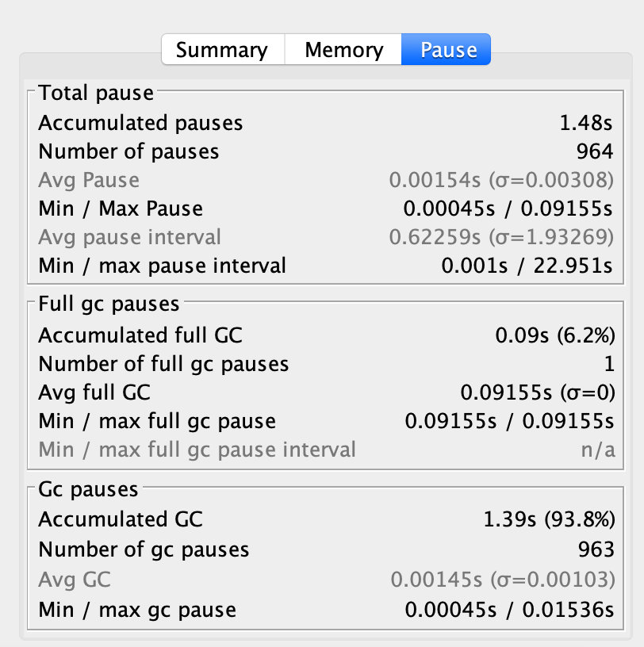Click the Number of pauses value 964
Image resolution: width=644 pixels, height=647 pixels.
tap(595, 151)
